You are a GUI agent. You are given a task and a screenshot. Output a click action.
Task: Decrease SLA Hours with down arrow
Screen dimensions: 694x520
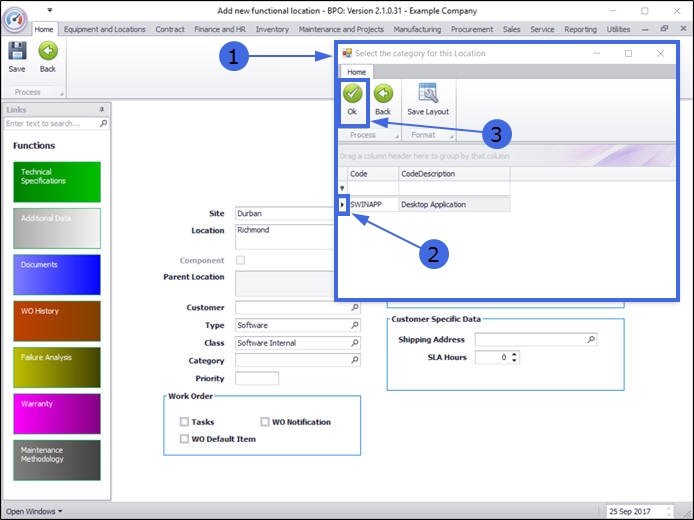point(514,360)
